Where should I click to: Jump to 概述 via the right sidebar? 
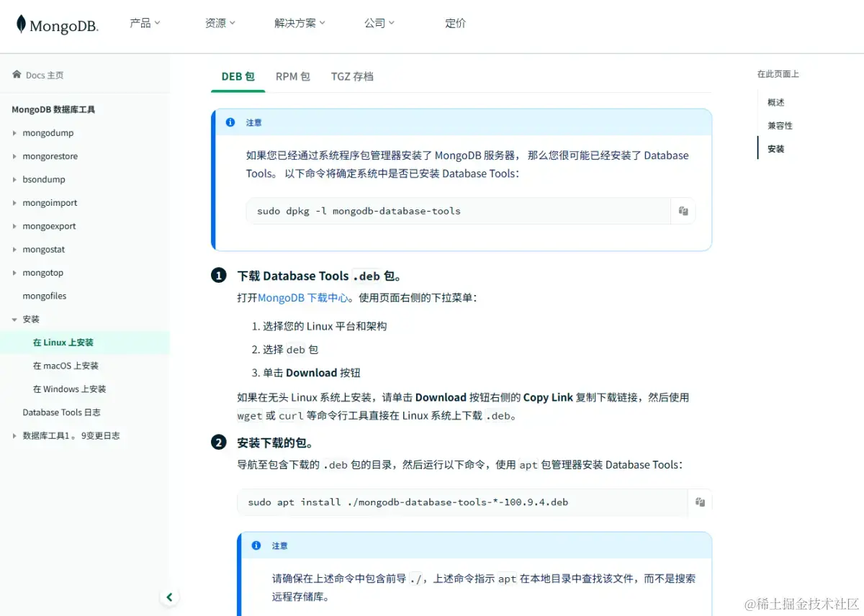pyautogui.click(x=775, y=101)
